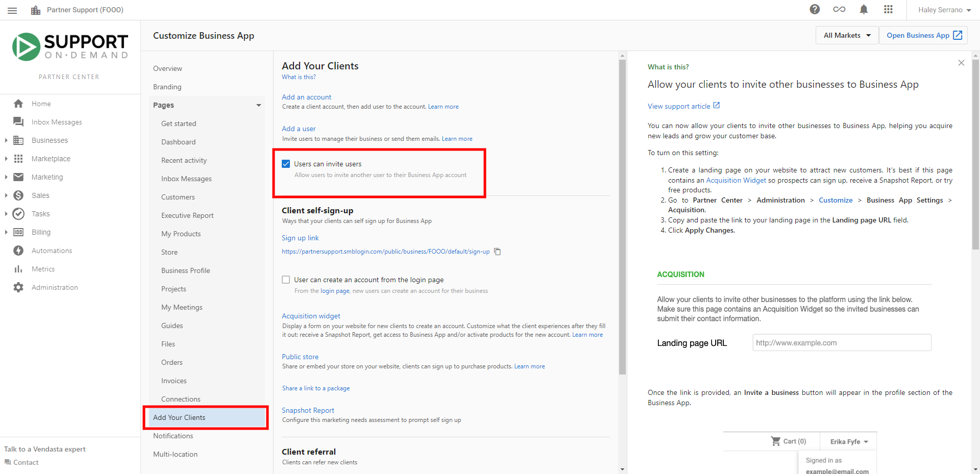Click the infinity loop icon in header
This screenshot has width=980, height=474.
coord(839,9)
